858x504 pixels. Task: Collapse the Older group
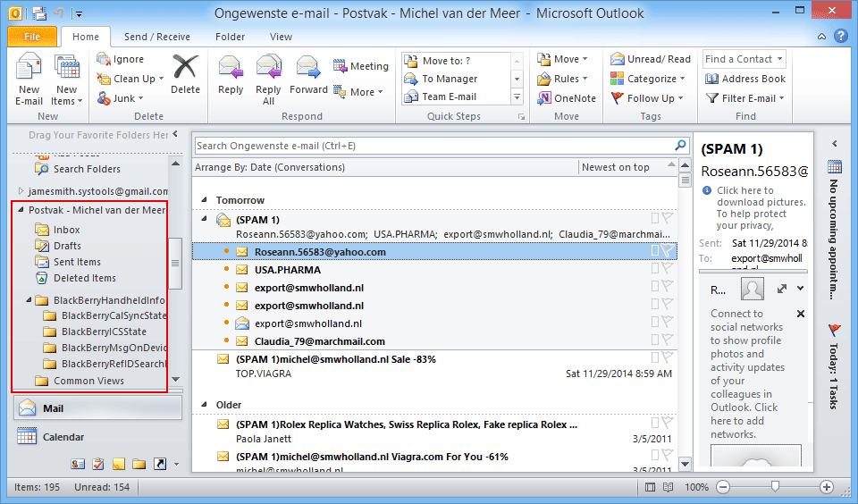pos(204,405)
